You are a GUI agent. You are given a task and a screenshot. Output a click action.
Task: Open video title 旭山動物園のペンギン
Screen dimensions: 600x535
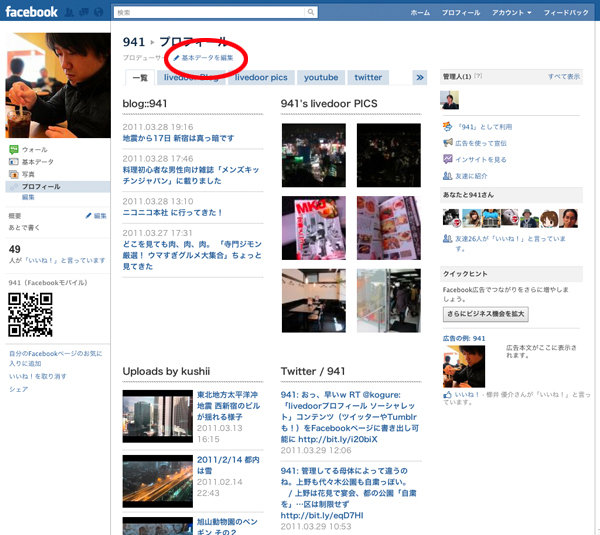coord(227,527)
